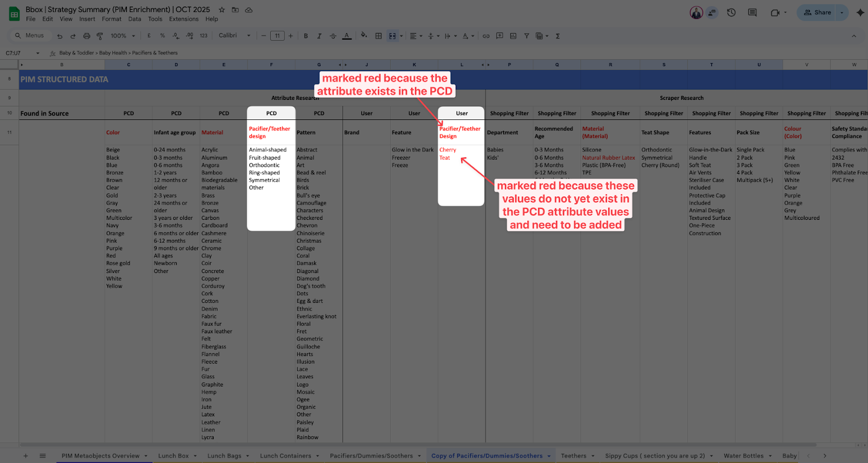The height and width of the screenshot is (463, 868).
Task: Add a new sheet with plus button
Action: click(x=25, y=456)
